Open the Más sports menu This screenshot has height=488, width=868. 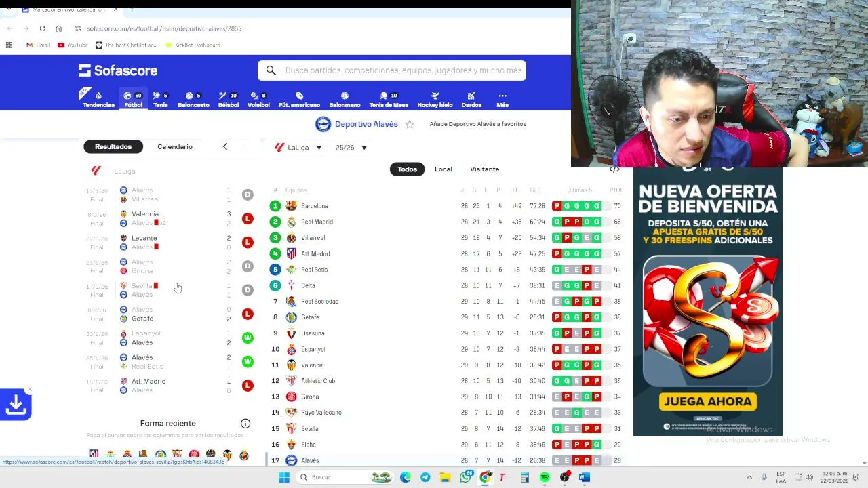coord(502,99)
